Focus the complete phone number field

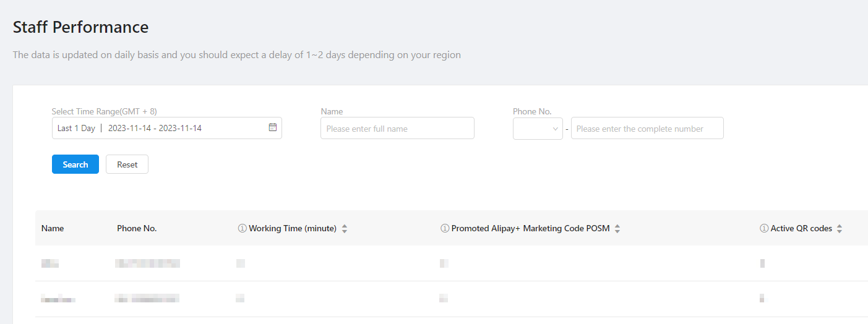point(647,129)
